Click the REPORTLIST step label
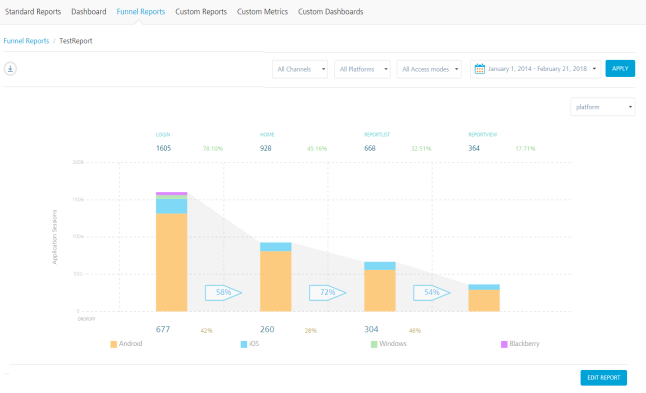The image size is (646, 393). pos(377,135)
